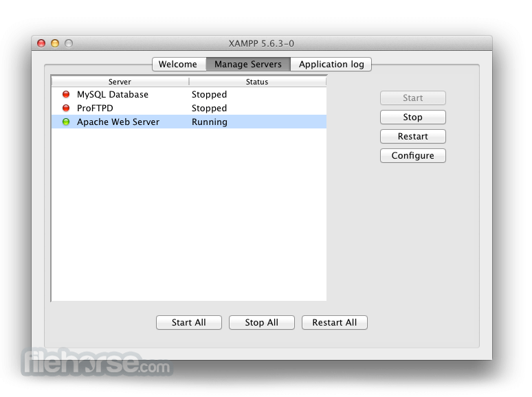
Task: Select the Manage Servers tab
Action: point(248,64)
